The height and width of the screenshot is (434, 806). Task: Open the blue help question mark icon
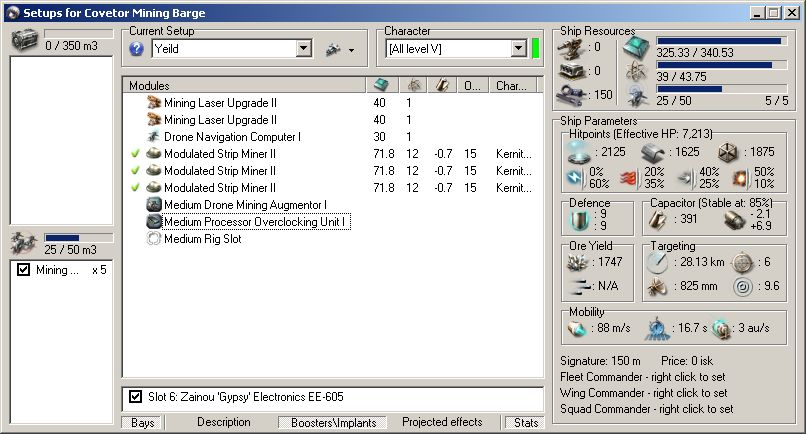pyautogui.click(x=136, y=49)
